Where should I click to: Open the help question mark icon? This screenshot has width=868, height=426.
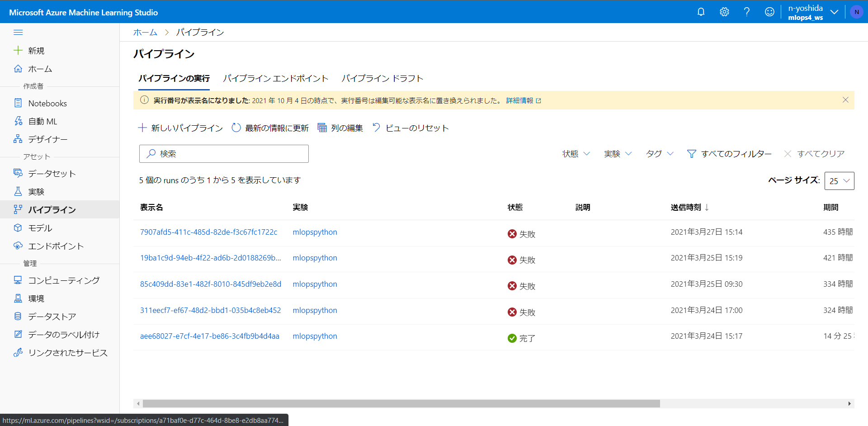pos(747,12)
